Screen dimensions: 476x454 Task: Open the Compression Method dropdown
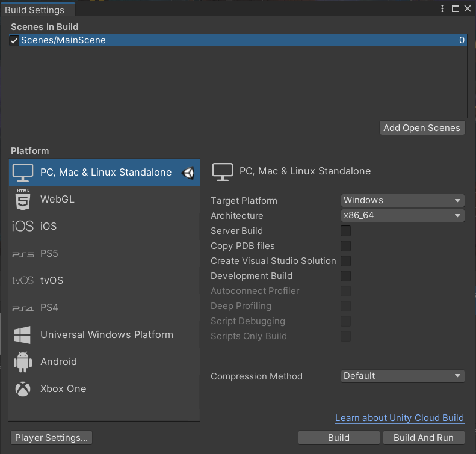[403, 376]
